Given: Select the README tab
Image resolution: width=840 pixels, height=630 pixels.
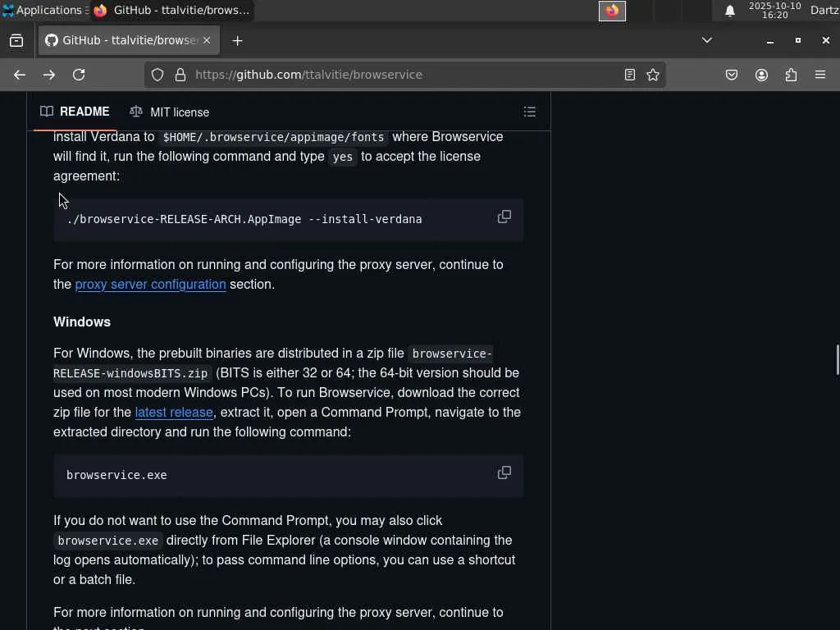Looking at the screenshot, I should coord(75,112).
